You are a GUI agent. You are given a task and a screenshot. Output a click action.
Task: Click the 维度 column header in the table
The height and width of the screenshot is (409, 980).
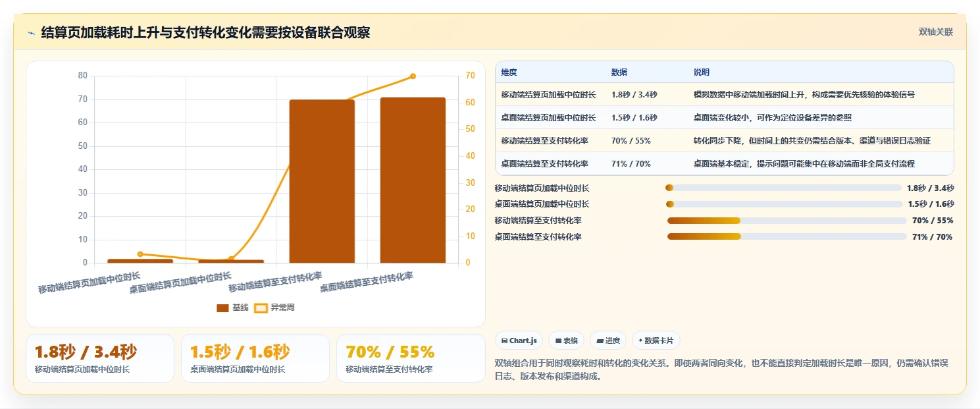509,72
